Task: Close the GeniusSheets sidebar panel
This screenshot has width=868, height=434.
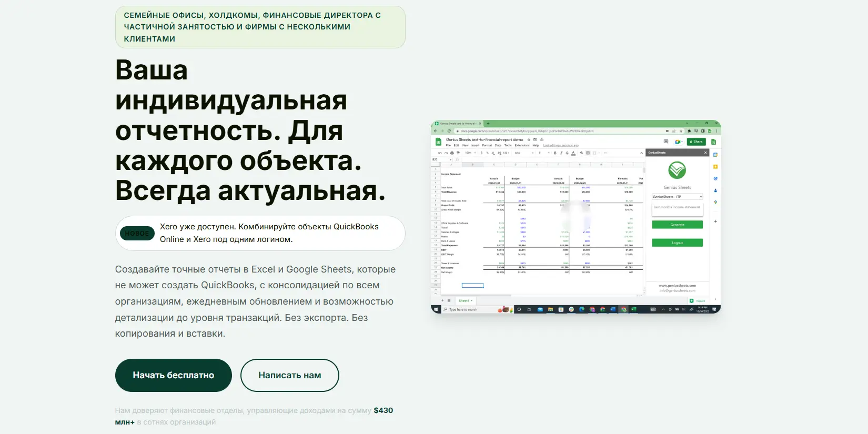Action: tap(705, 153)
